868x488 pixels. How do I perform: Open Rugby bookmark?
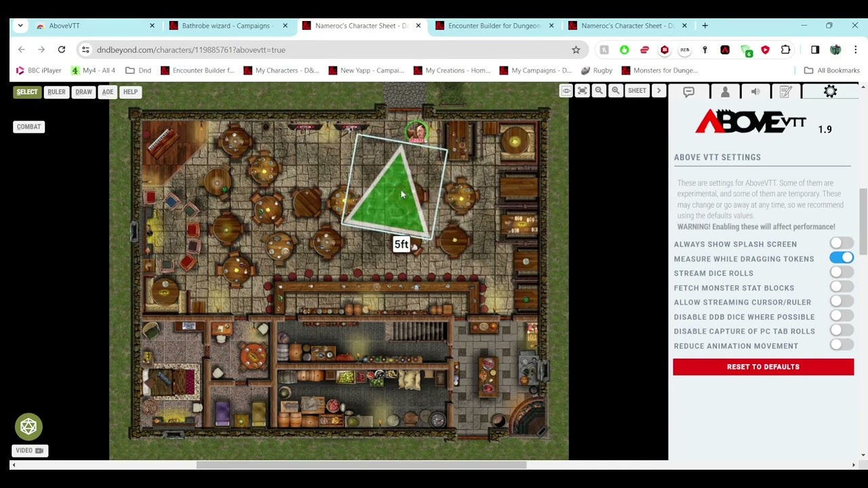tap(597, 70)
